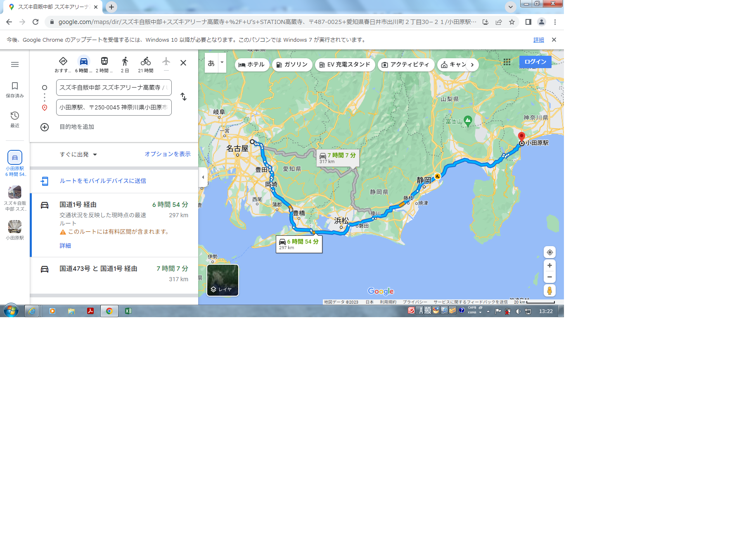Dismiss the Chrome update notification bar

click(x=554, y=40)
